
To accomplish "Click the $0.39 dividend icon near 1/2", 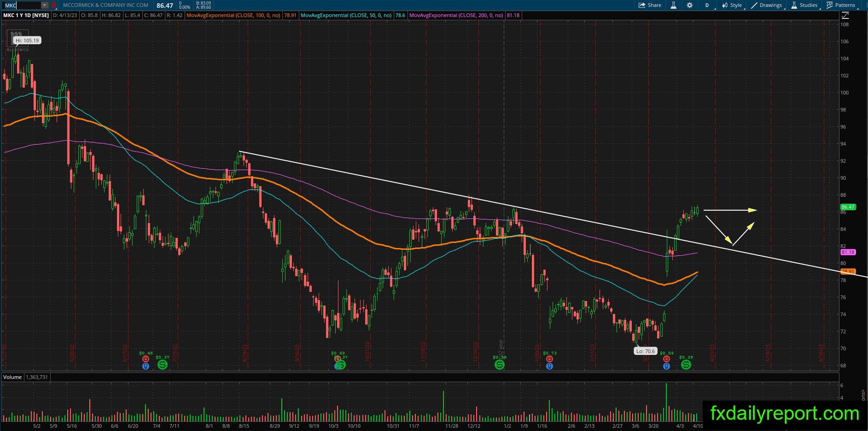I will [500, 365].
